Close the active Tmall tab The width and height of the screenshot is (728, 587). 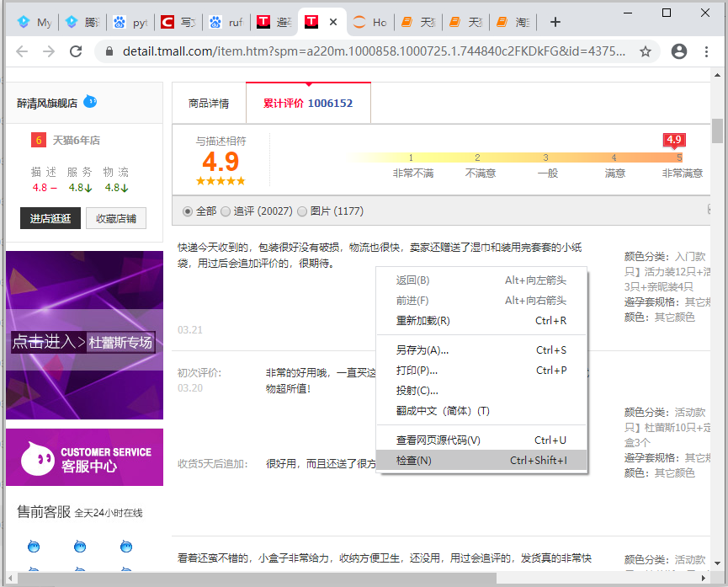333,22
